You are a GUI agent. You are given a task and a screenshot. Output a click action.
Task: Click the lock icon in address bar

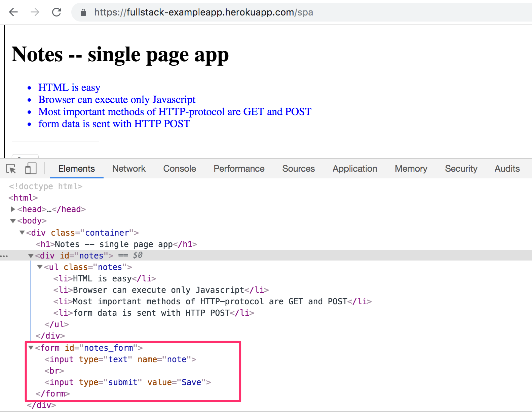tap(83, 12)
